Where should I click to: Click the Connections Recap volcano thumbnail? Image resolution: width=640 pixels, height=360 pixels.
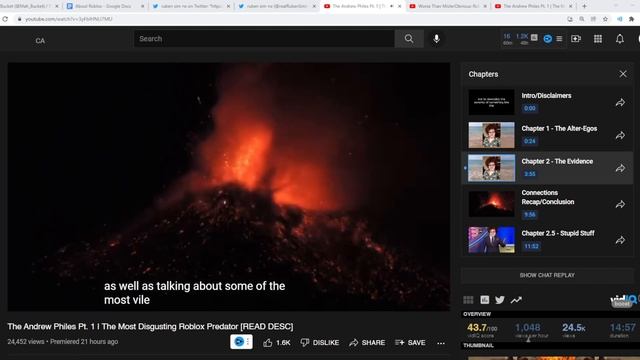(x=491, y=204)
